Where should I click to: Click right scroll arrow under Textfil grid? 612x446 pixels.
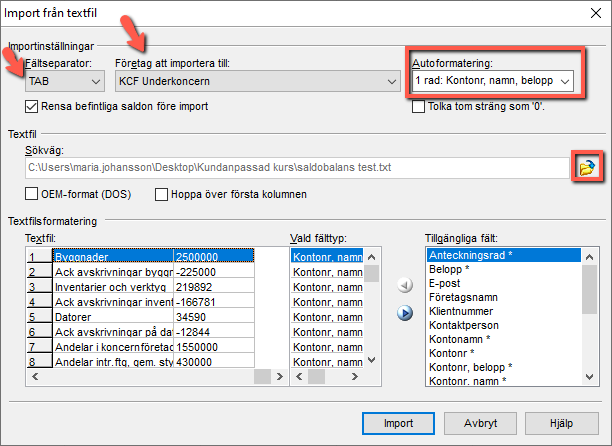(279, 377)
